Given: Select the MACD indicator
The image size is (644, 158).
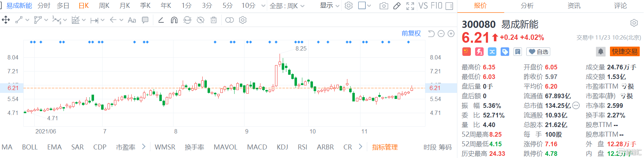Looking at the screenshot, I should click(257, 147).
